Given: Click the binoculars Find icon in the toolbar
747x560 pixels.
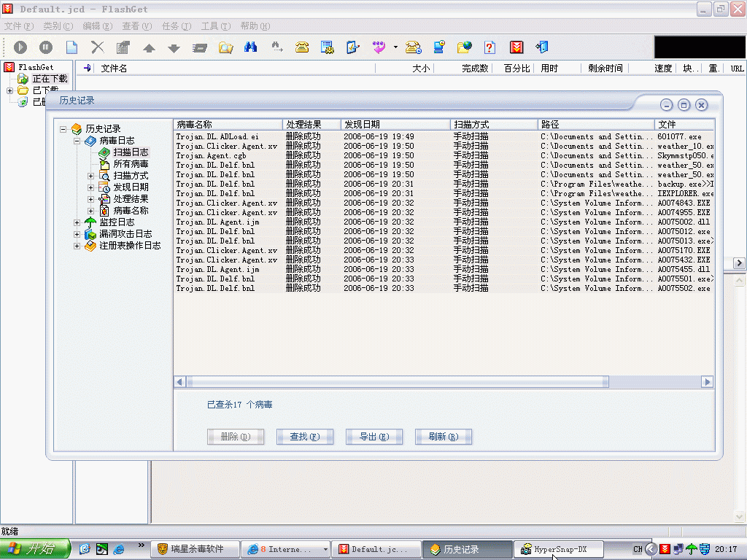Looking at the screenshot, I should (x=251, y=47).
